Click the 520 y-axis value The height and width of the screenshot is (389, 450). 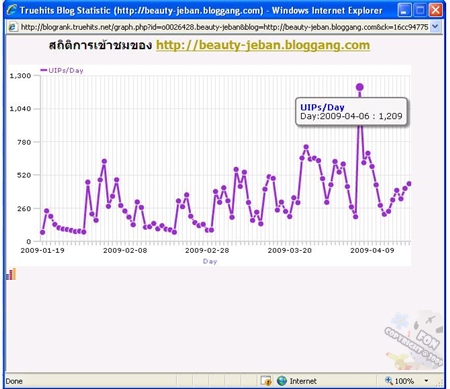pos(24,175)
